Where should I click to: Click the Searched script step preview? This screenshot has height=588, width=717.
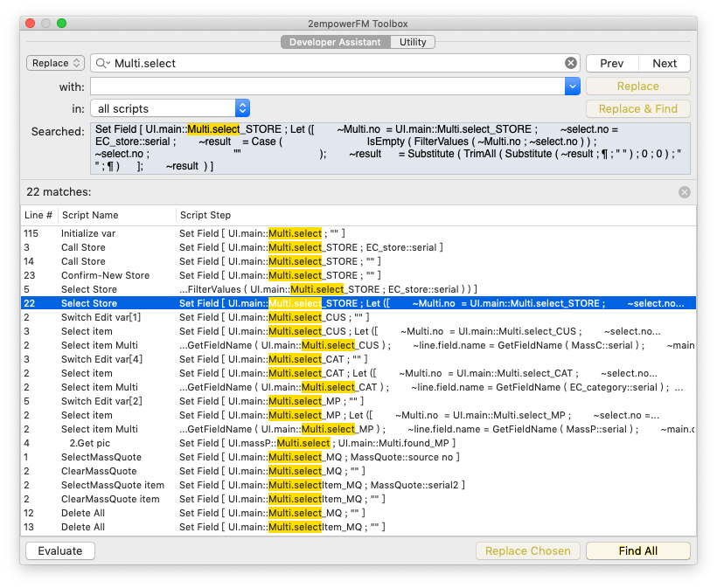coord(390,148)
